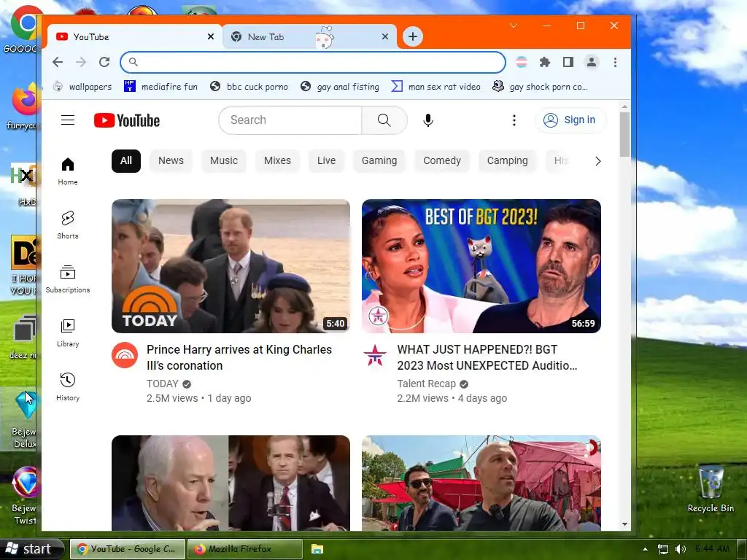Go to Home in YouTube sidebar
The height and width of the screenshot is (560, 747).
[x=68, y=171]
